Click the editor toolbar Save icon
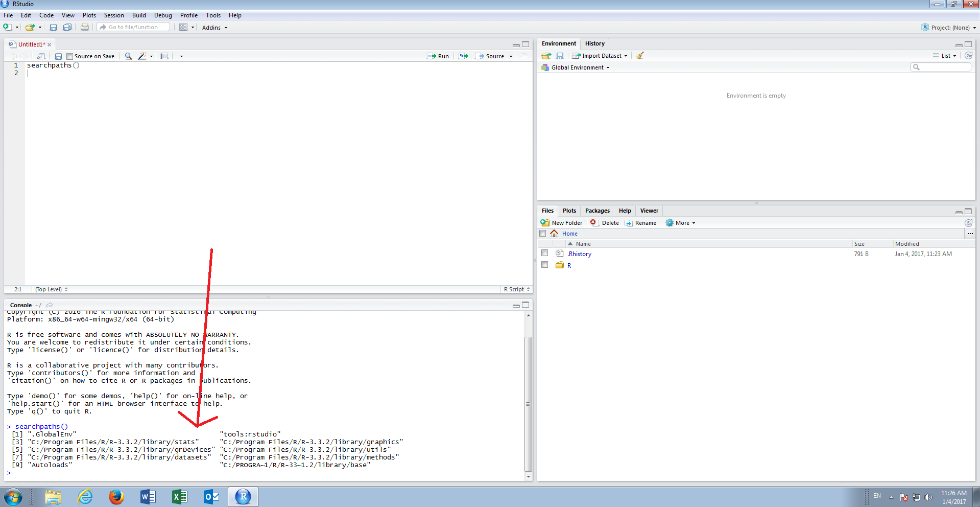The height and width of the screenshot is (507, 980). coord(58,56)
